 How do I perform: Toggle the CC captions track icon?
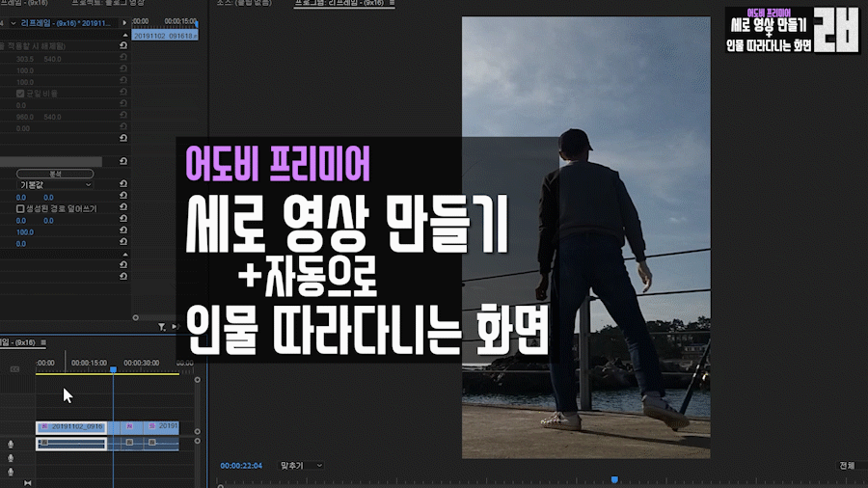tap(14, 369)
